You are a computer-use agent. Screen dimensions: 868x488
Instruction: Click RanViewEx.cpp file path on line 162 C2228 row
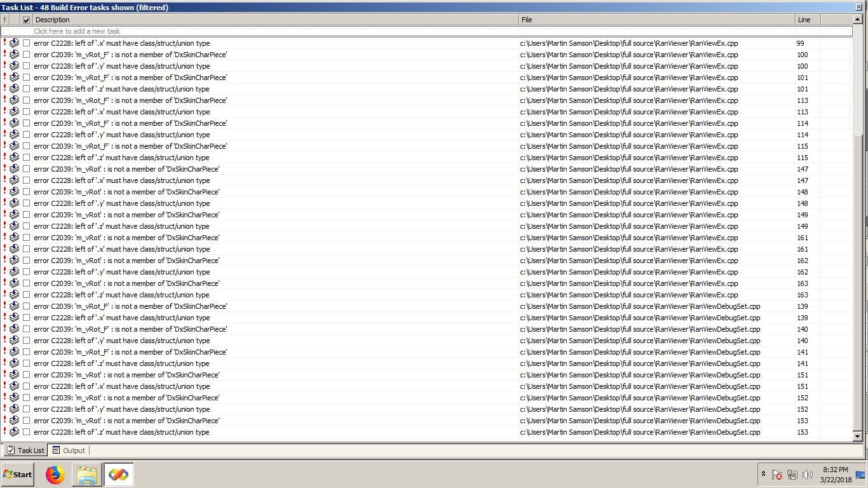pyautogui.click(x=629, y=272)
